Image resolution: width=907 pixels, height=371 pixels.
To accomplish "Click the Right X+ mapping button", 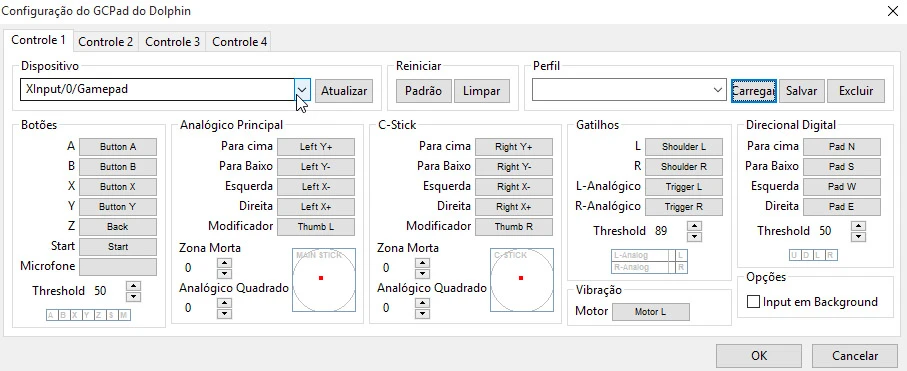I will [x=514, y=207].
